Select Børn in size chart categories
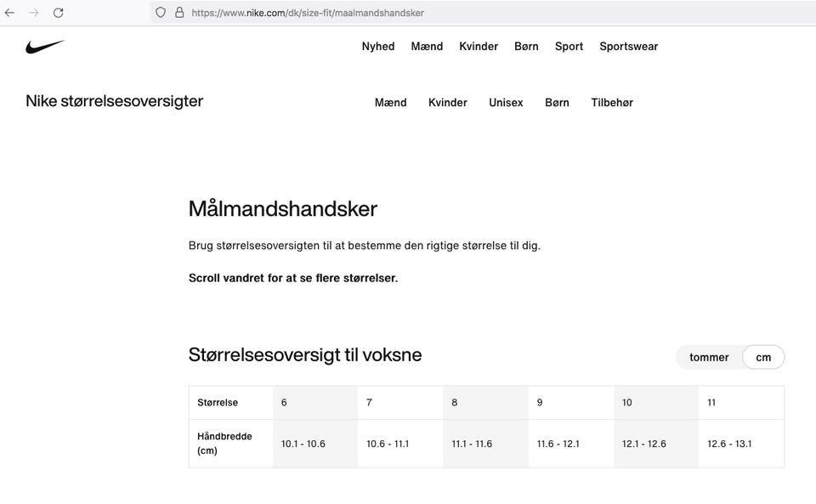 [x=557, y=103]
